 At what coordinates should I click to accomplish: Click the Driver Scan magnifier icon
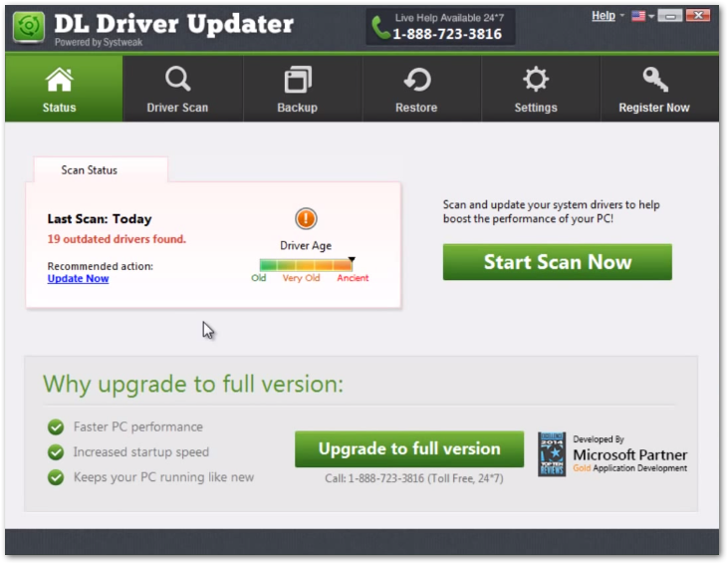click(x=178, y=79)
